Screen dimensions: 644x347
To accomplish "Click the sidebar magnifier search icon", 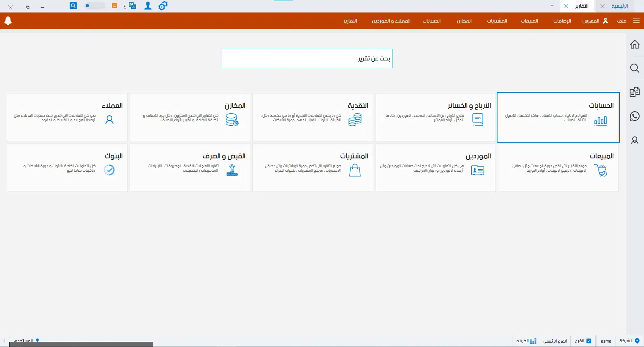I will (635, 68).
